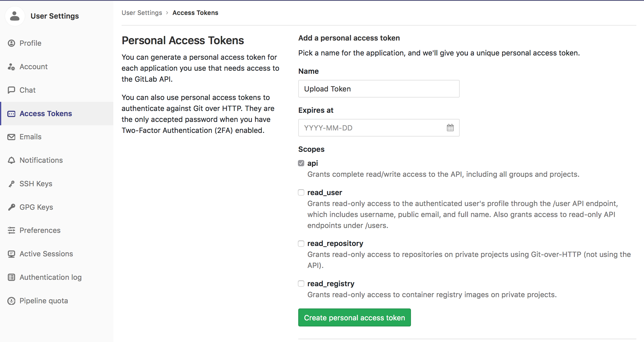This screenshot has height=342, width=644.
Task: Click the Chat bubble icon
Action: [x=11, y=90]
